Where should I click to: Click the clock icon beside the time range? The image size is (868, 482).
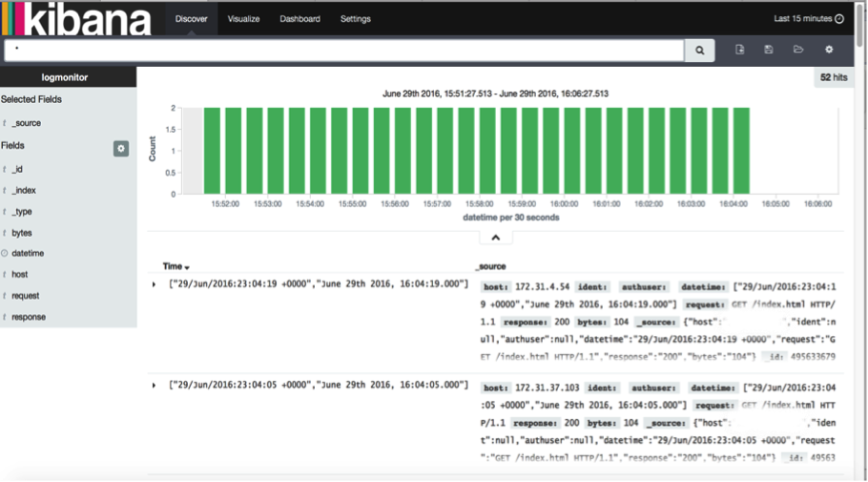(839, 19)
